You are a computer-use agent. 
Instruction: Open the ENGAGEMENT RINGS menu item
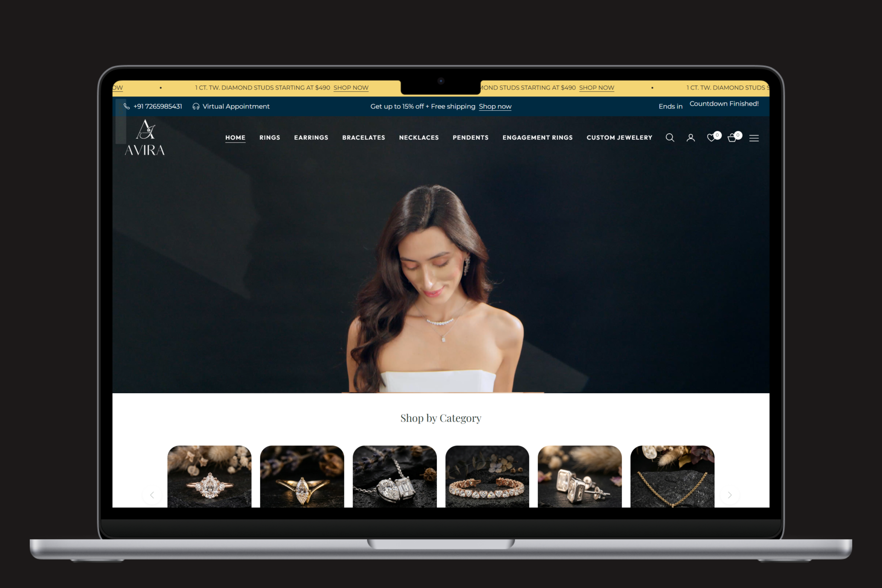pyautogui.click(x=537, y=138)
